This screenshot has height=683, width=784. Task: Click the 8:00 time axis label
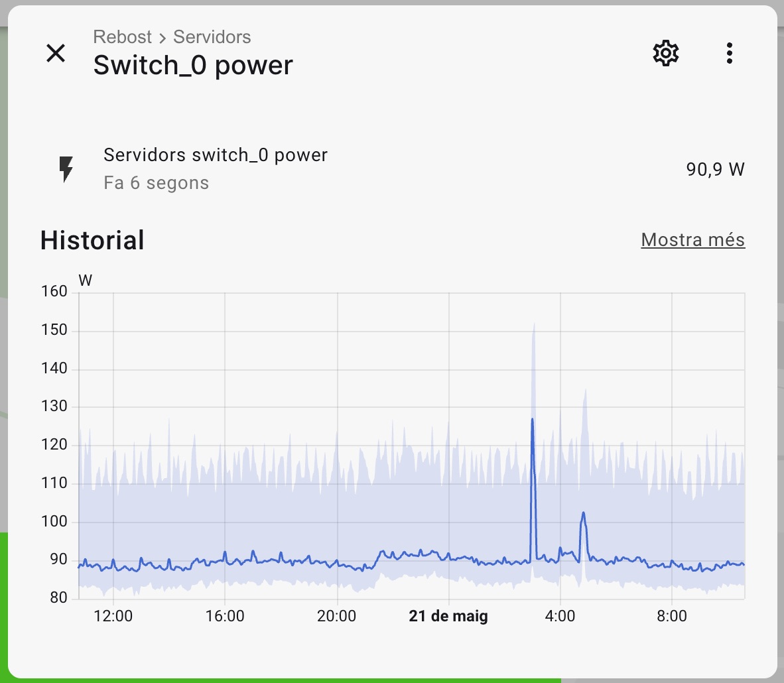click(x=671, y=616)
